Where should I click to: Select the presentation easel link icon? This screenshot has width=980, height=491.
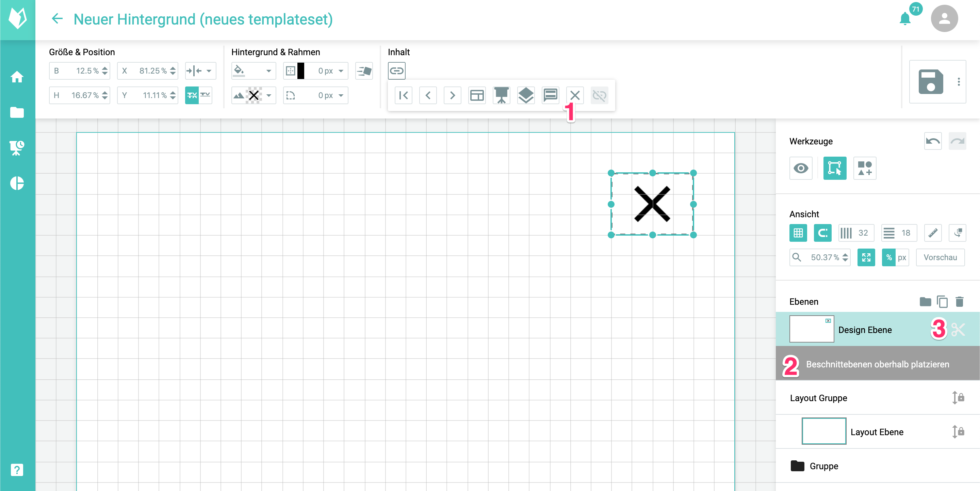tap(502, 95)
